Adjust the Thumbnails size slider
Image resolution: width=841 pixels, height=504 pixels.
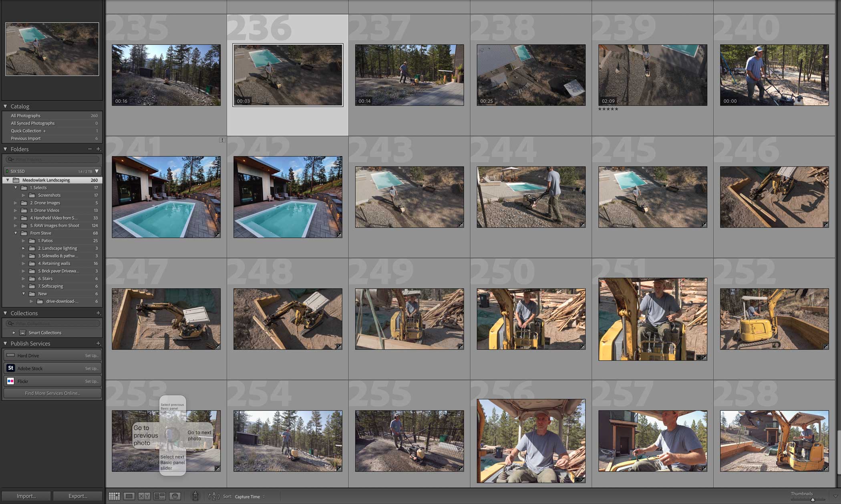[x=813, y=500]
